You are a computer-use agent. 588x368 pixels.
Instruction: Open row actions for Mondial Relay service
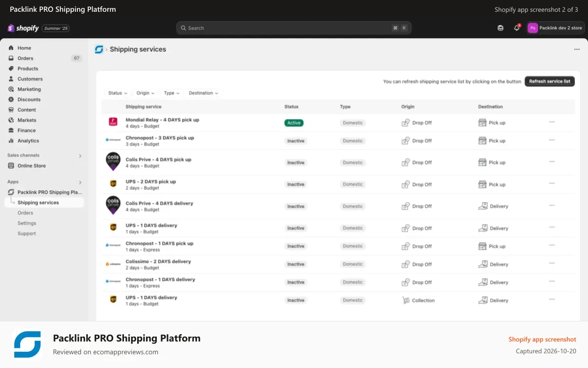click(x=552, y=122)
